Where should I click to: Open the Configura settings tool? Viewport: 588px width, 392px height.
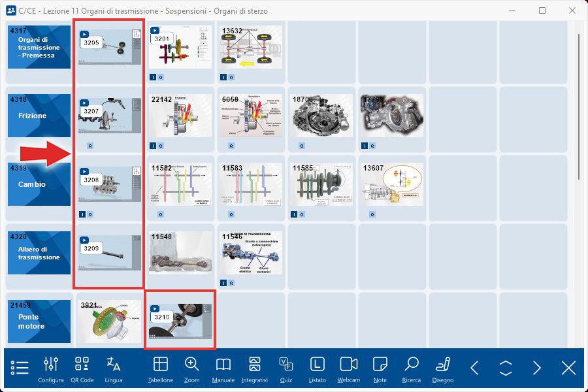pos(51,368)
